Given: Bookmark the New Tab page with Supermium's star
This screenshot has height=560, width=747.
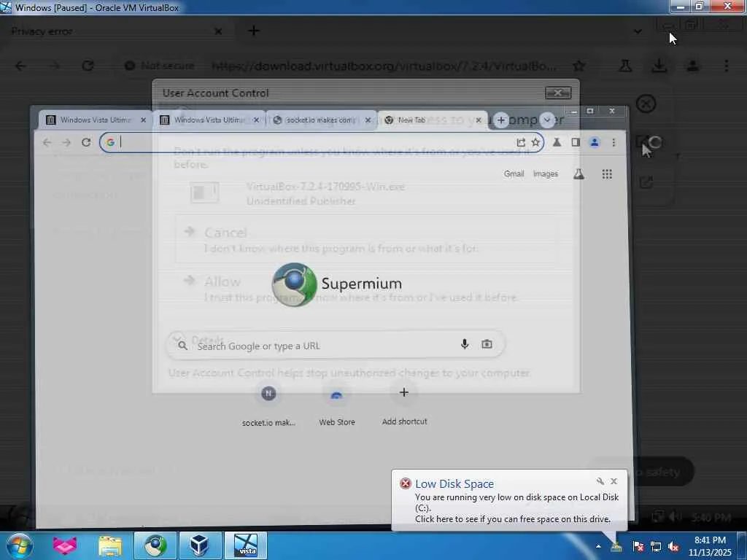Looking at the screenshot, I should click(x=535, y=142).
